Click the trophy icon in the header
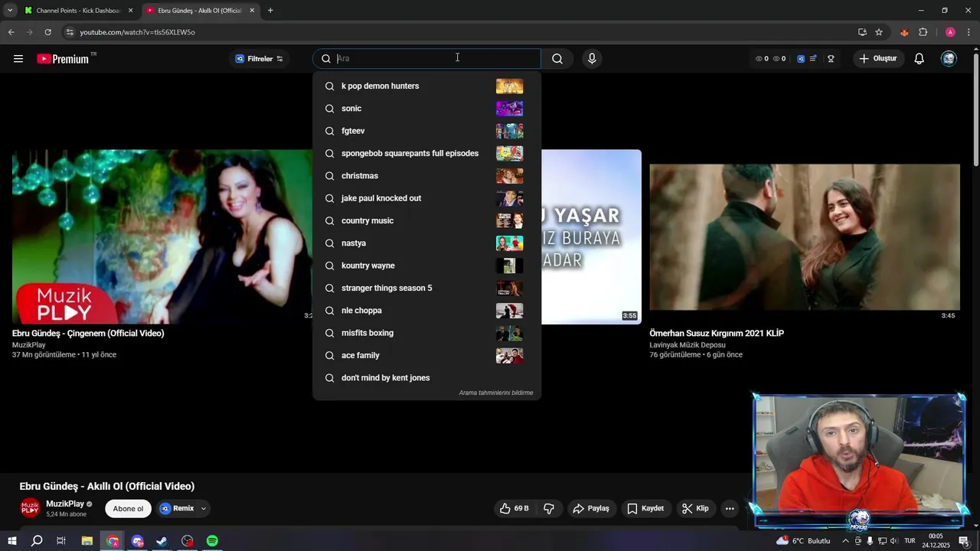Viewport: 980px width, 551px height. (831, 59)
